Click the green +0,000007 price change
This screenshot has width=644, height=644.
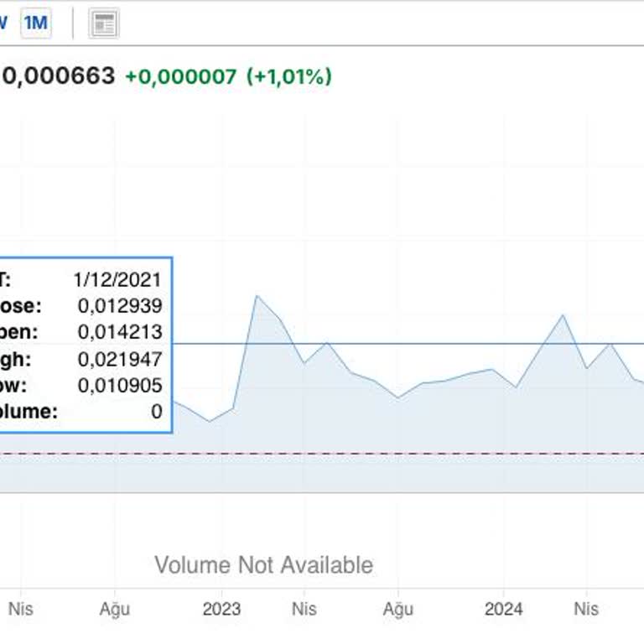(181, 77)
